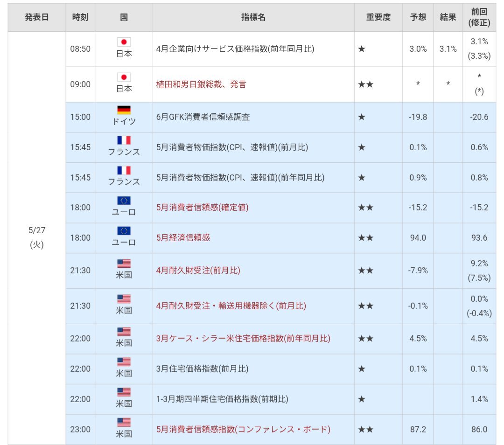504x445 pixels.
Task: Click the France flag beside CPI (前年同月比) row
Action: (x=124, y=170)
